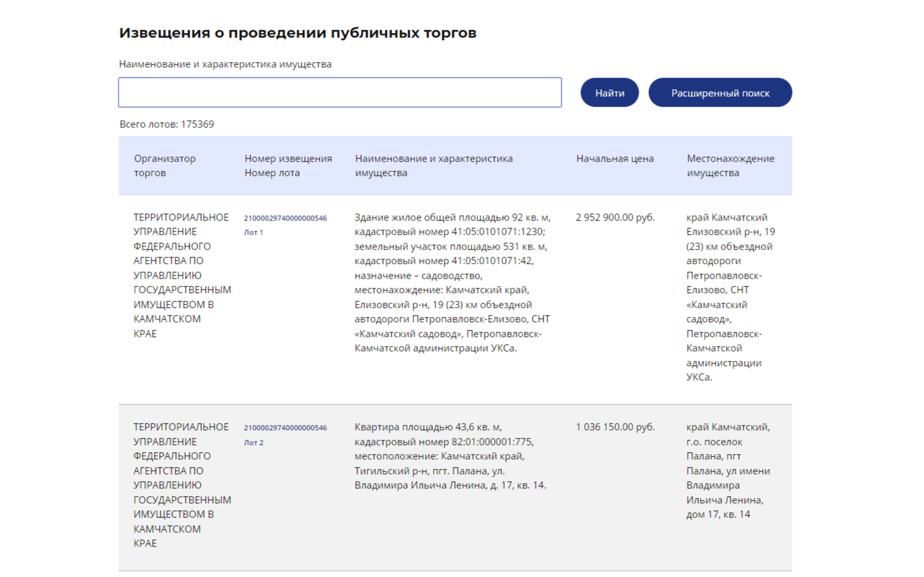Click the Местонахождение имущества column header
This screenshot has height=577, width=924.
(730, 166)
